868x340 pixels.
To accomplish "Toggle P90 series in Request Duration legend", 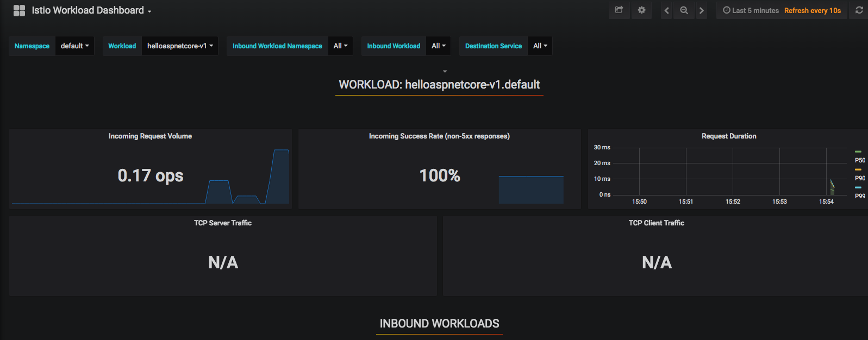I will click(859, 178).
